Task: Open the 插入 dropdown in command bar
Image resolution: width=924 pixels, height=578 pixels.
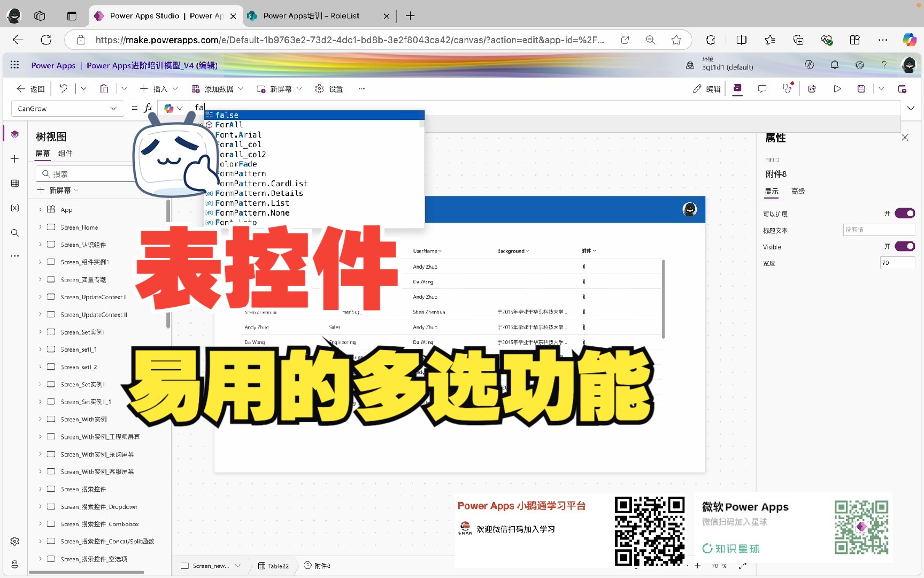Action: click(158, 89)
